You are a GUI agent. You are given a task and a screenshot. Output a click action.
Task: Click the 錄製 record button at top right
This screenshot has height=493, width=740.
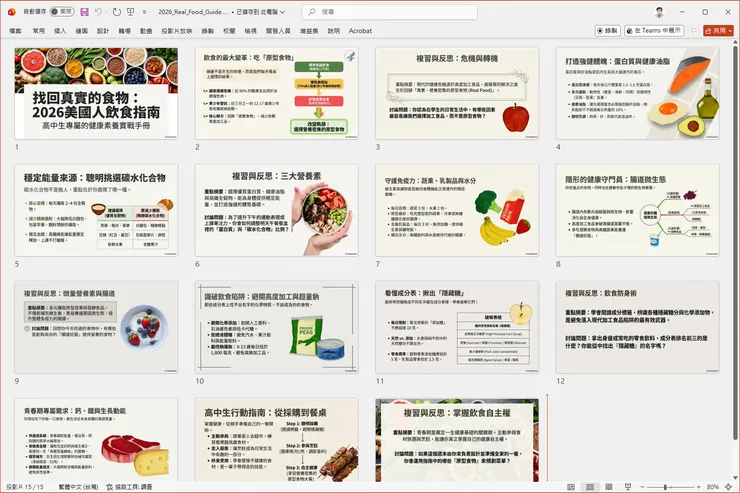[x=607, y=31]
